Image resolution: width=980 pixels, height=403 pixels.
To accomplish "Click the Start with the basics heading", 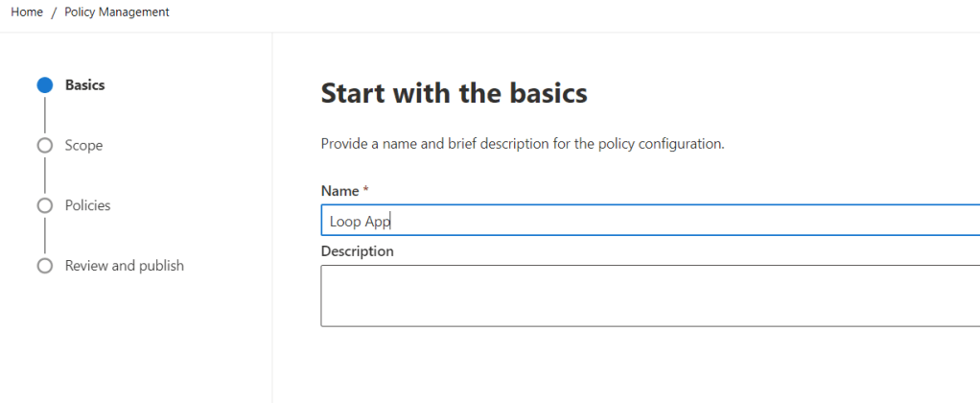I will pyautogui.click(x=454, y=93).
